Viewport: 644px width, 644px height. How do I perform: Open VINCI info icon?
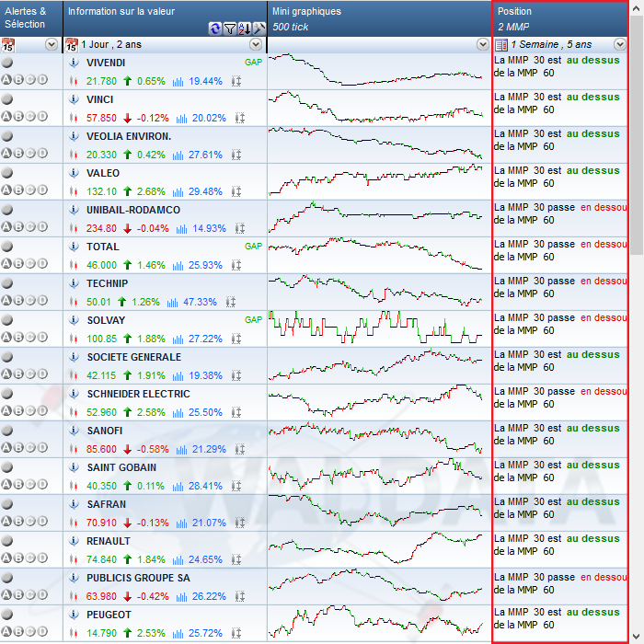coord(74,99)
